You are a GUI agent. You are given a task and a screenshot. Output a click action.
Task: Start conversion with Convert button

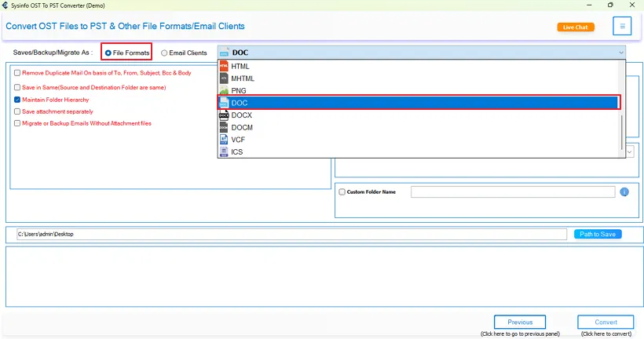pyautogui.click(x=606, y=323)
